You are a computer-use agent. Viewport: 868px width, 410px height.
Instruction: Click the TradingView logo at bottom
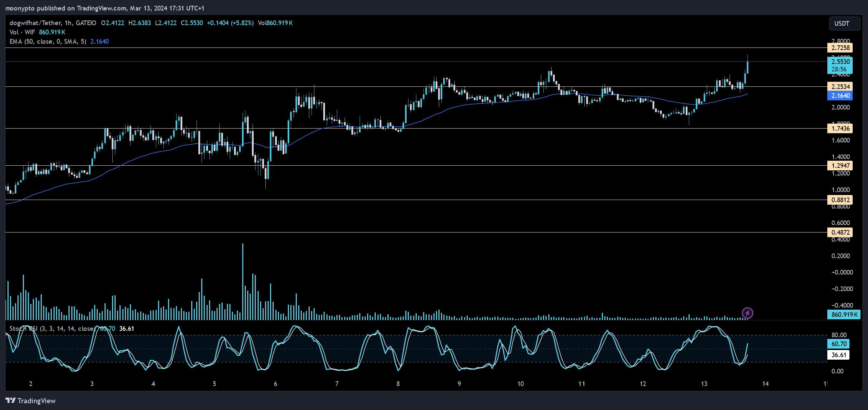(x=30, y=401)
